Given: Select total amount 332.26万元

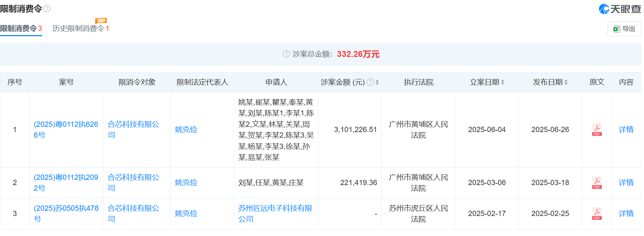Looking at the screenshot, I should (358, 54).
